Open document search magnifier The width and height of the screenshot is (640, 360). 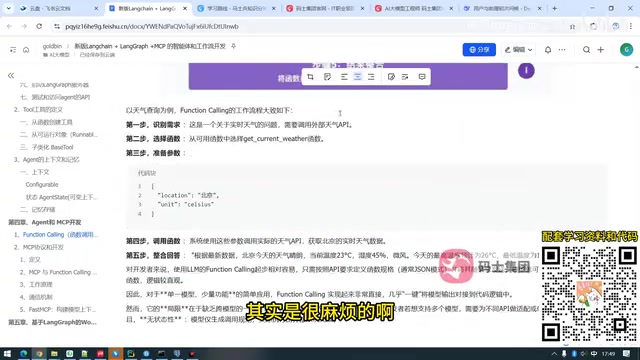pos(586,50)
